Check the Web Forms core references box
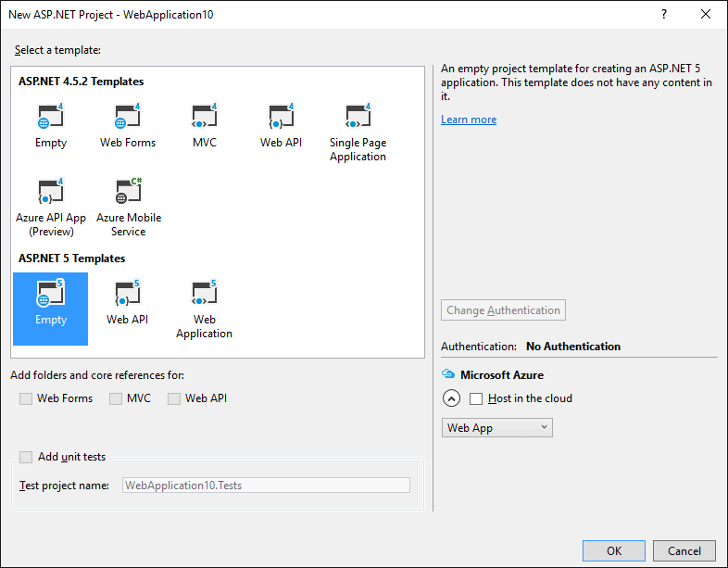 click(26, 398)
